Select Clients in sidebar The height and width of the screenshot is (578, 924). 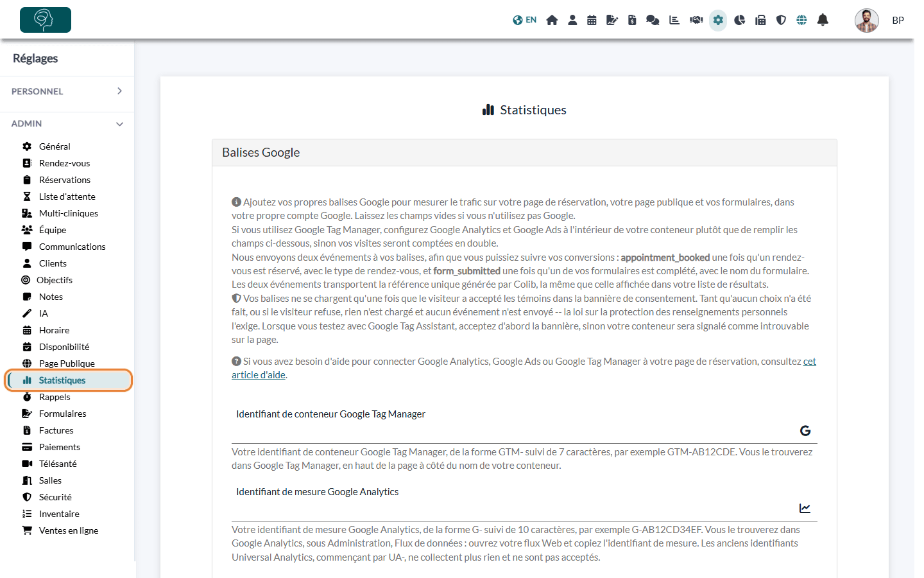(x=53, y=263)
